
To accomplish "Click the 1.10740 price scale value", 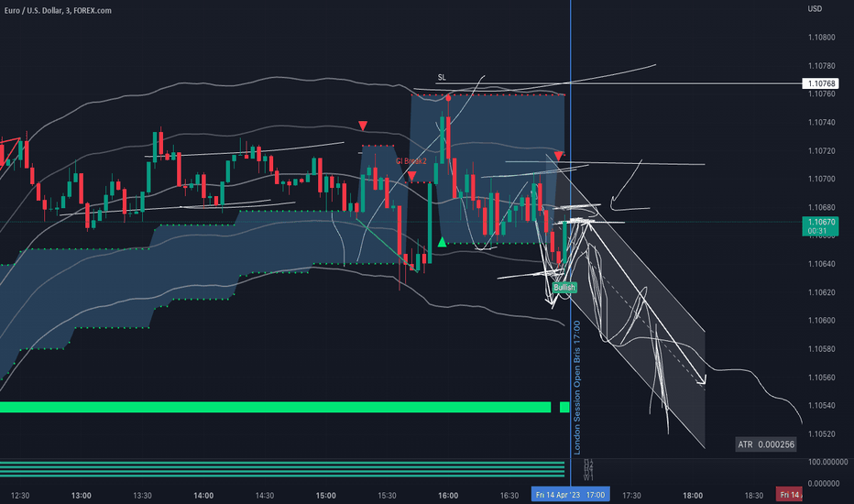I will point(821,122).
